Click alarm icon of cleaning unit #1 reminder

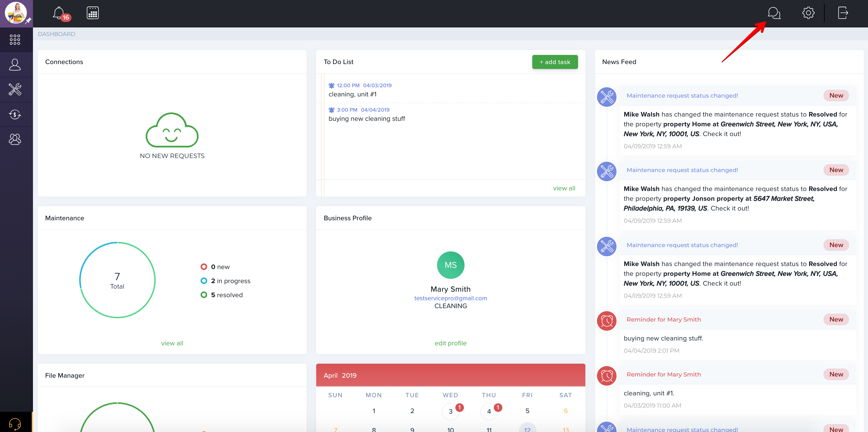click(606, 376)
